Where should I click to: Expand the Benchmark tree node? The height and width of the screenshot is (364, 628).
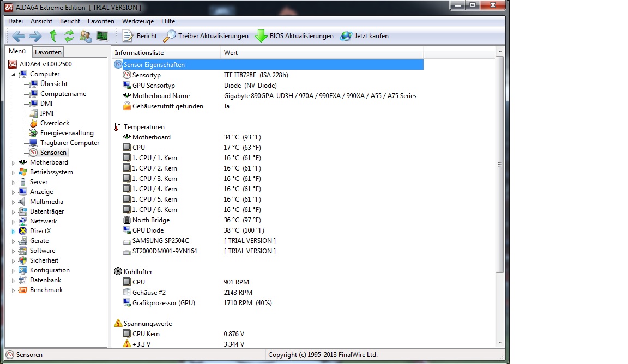coord(13,290)
